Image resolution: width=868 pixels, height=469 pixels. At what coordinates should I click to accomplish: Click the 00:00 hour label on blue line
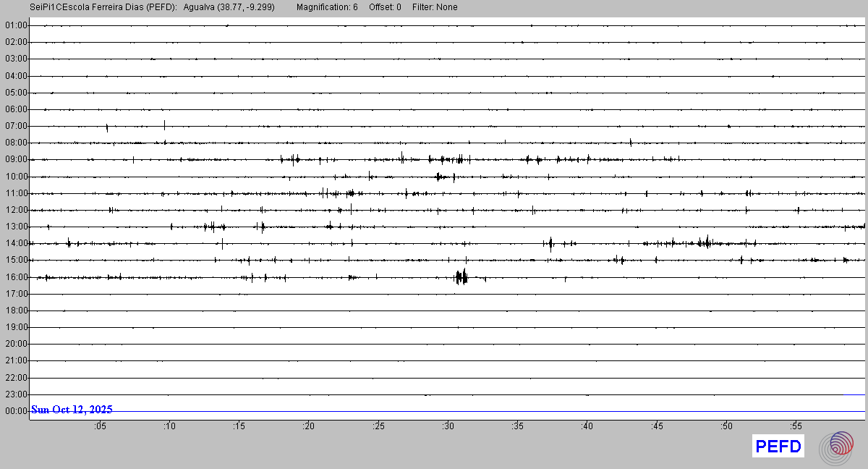point(16,411)
